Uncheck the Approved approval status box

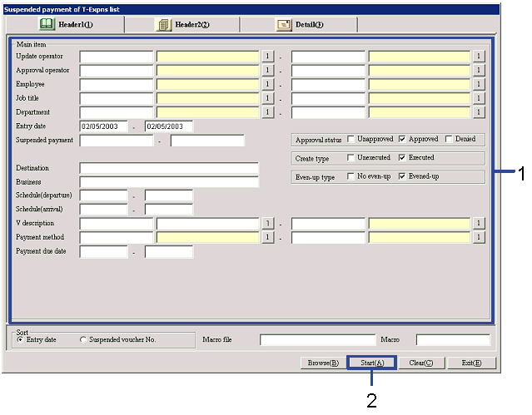click(402, 140)
